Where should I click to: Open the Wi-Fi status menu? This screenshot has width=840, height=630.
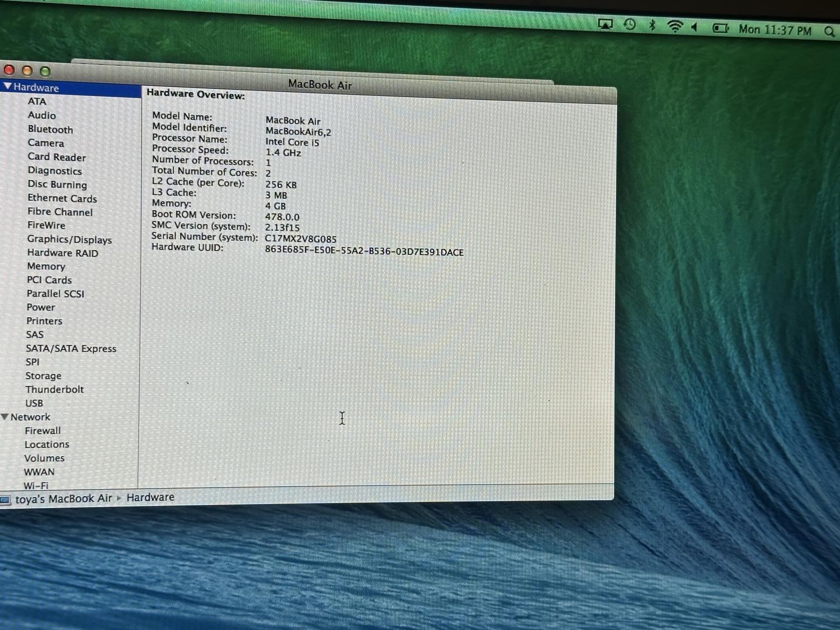pyautogui.click(x=675, y=26)
